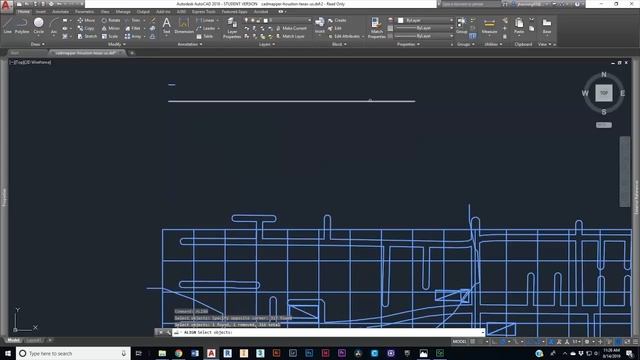Switch to the Parametric ribbon tab

pyautogui.click(x=84, y=11)
